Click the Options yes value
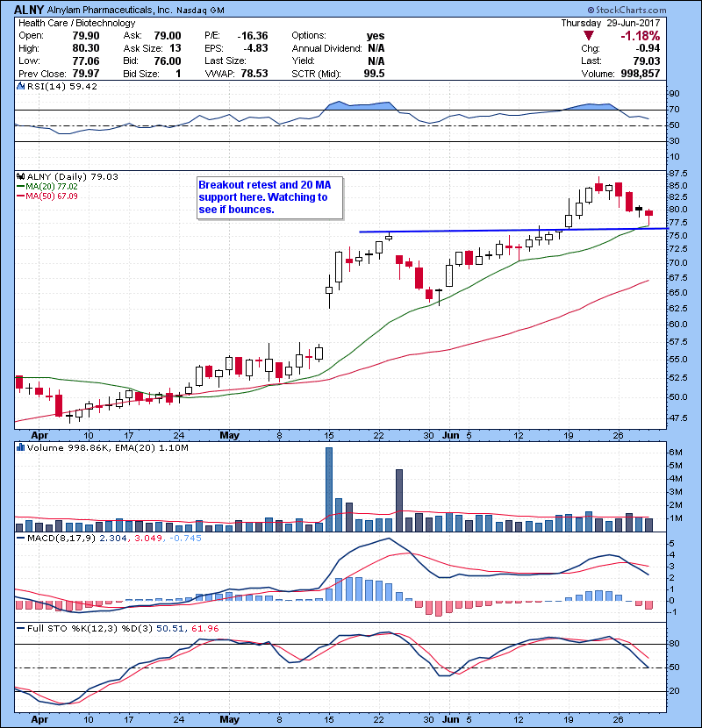The height and width of the screenshot is (728, 702). coord(376,36)
